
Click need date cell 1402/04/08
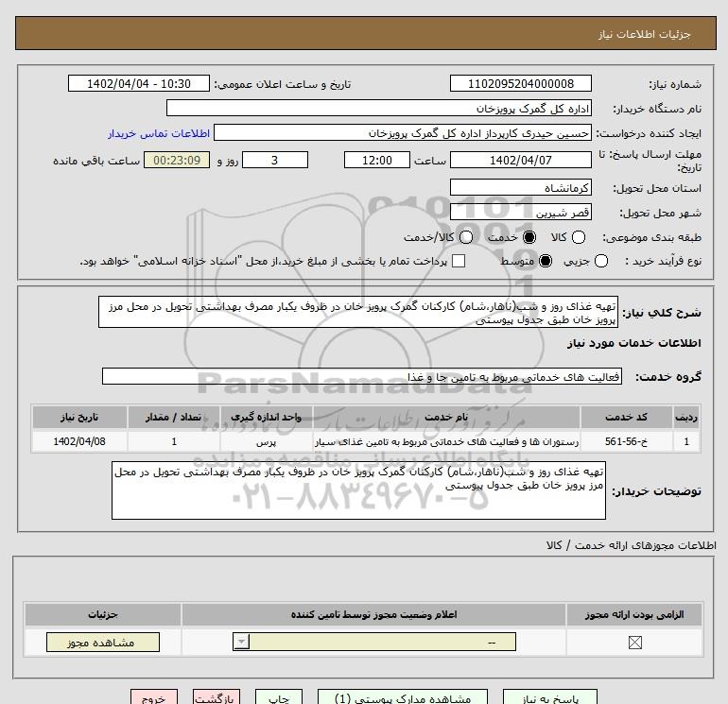79,441
